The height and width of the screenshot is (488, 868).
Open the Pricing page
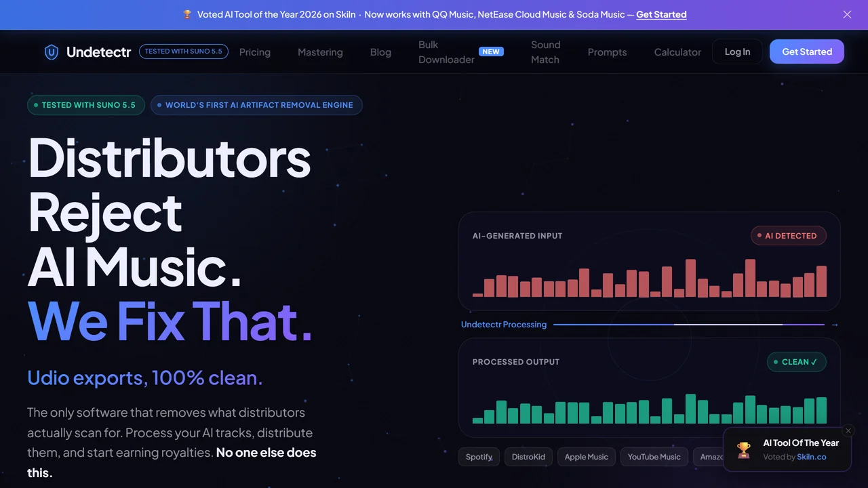pos(255,52)
